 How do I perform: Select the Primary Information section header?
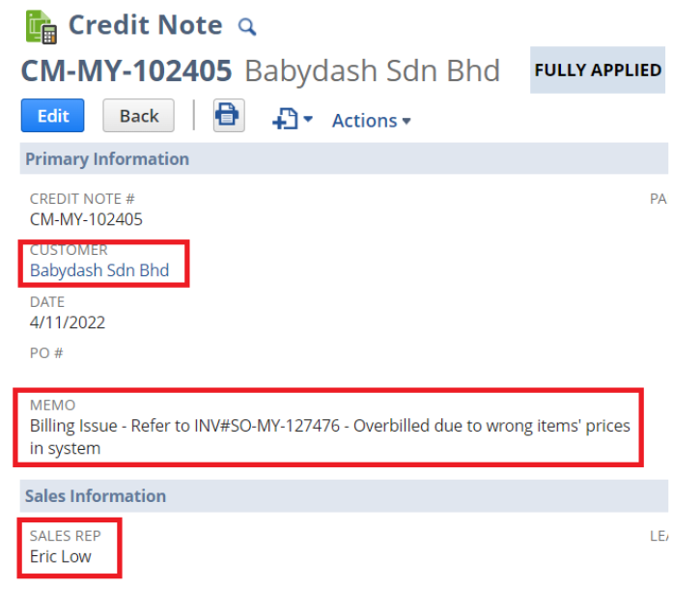coord(344,159)
